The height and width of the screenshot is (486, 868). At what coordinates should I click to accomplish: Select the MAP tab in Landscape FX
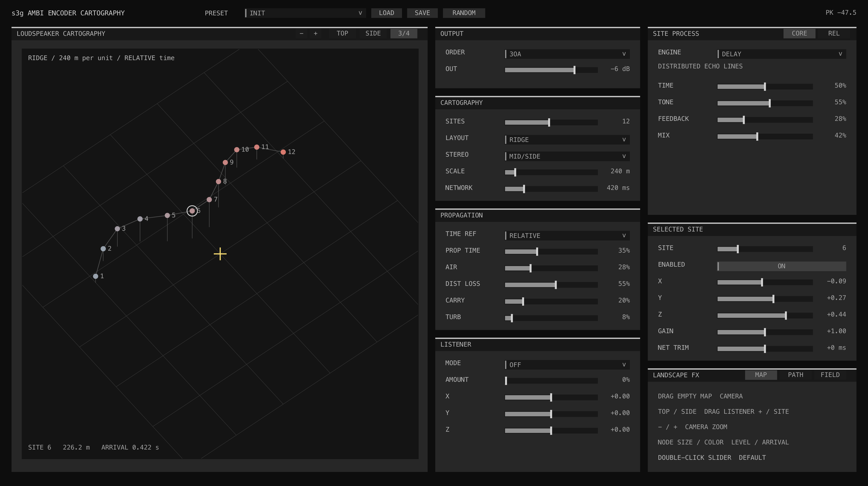[x=761, y=375]
